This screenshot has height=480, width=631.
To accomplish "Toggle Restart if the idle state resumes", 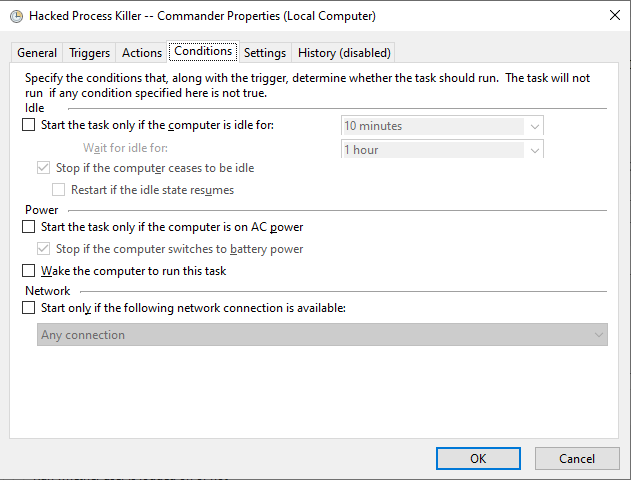I will 58,190.
